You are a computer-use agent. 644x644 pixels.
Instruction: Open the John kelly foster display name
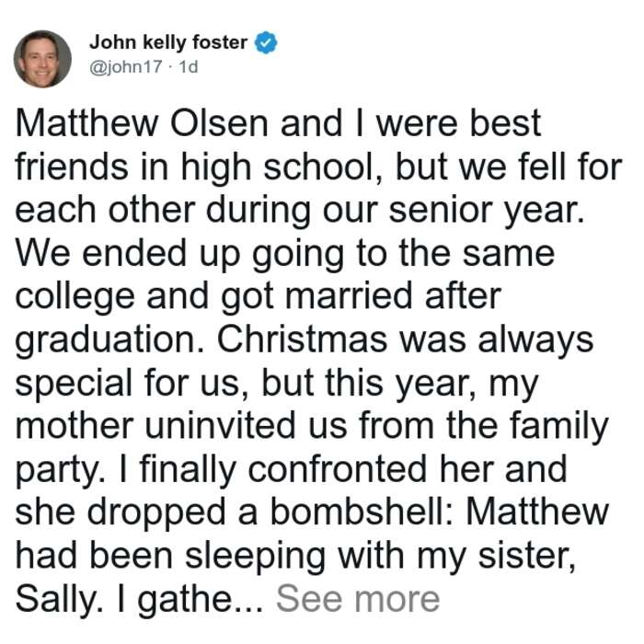coord(168,42)
